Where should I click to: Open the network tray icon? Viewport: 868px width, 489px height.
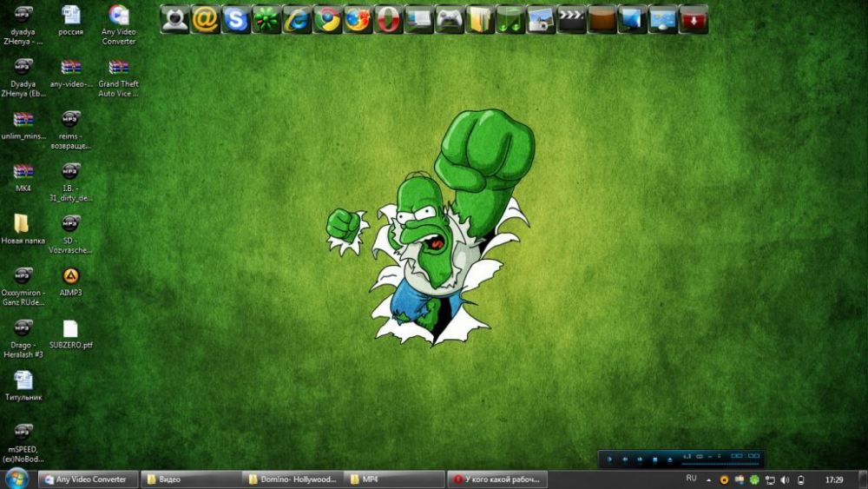coord(769,479)
